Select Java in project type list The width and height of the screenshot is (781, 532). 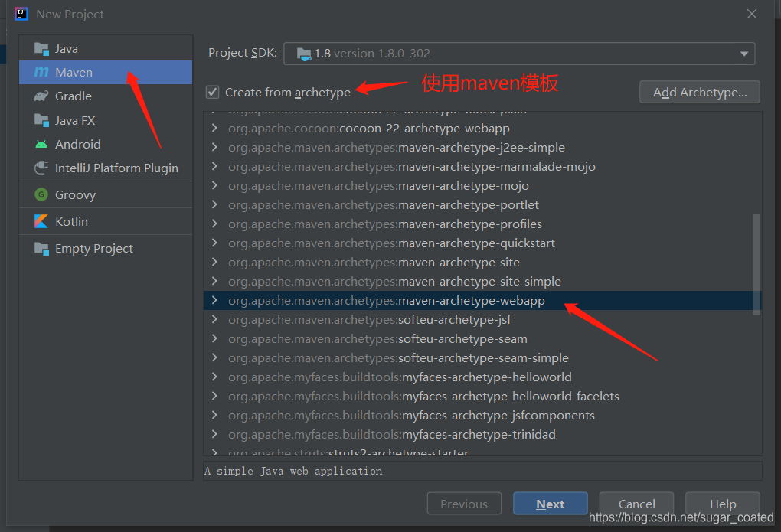click(x=106, y=49)
